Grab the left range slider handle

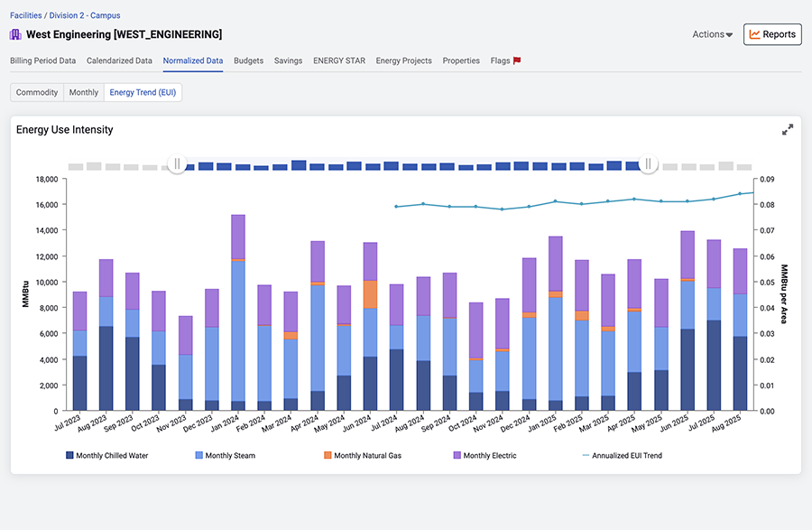pyautogui.click(x=177, y=163)
